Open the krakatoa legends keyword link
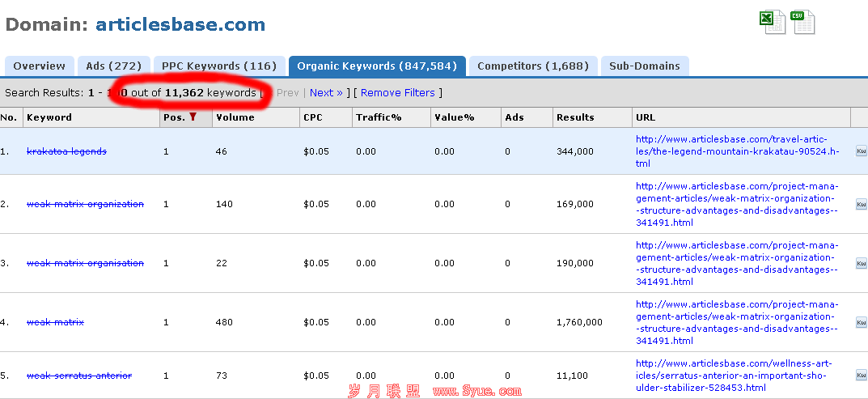 66,151
